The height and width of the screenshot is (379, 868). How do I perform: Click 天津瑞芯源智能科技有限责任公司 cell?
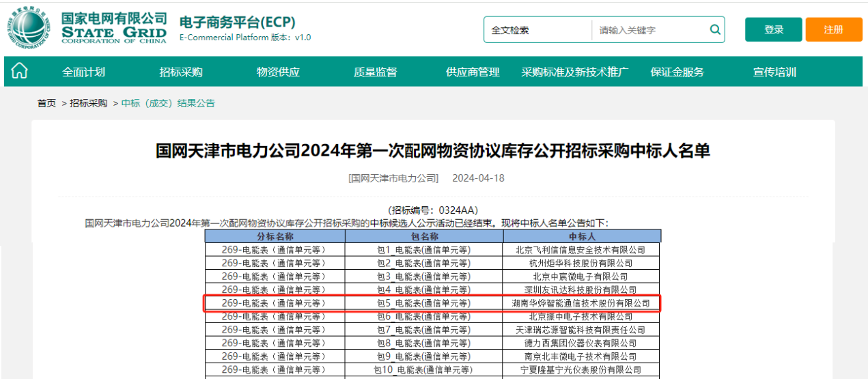(582, 330)
